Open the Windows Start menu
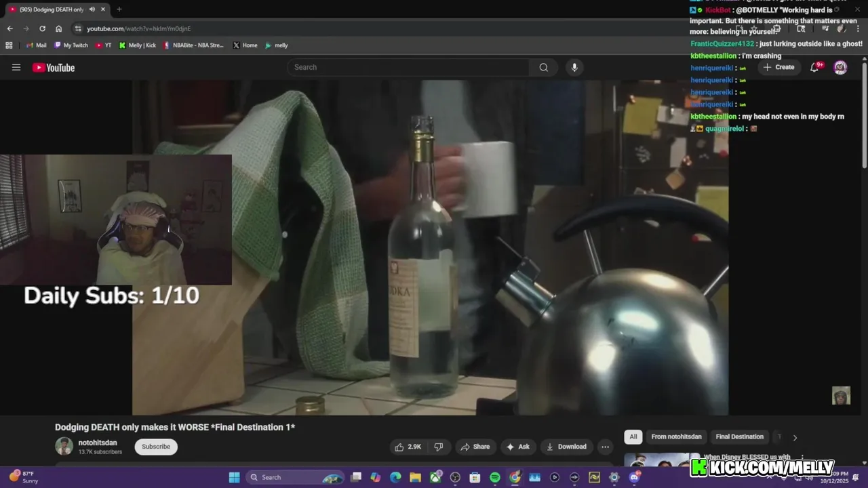 click(234, 477)
